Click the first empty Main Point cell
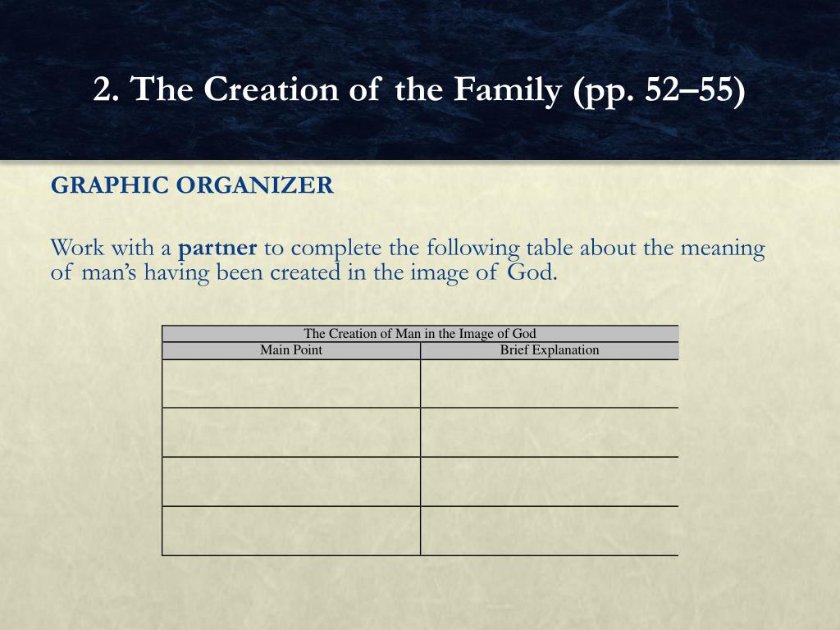Screen dimensions: 840x630 (291, 384)
